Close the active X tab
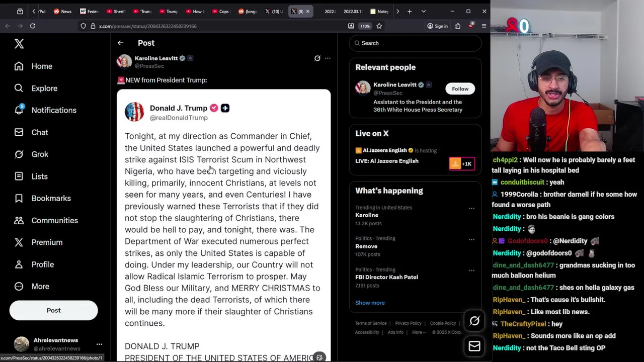This screenshot has height=362, width=644. (x=308, y=11)
